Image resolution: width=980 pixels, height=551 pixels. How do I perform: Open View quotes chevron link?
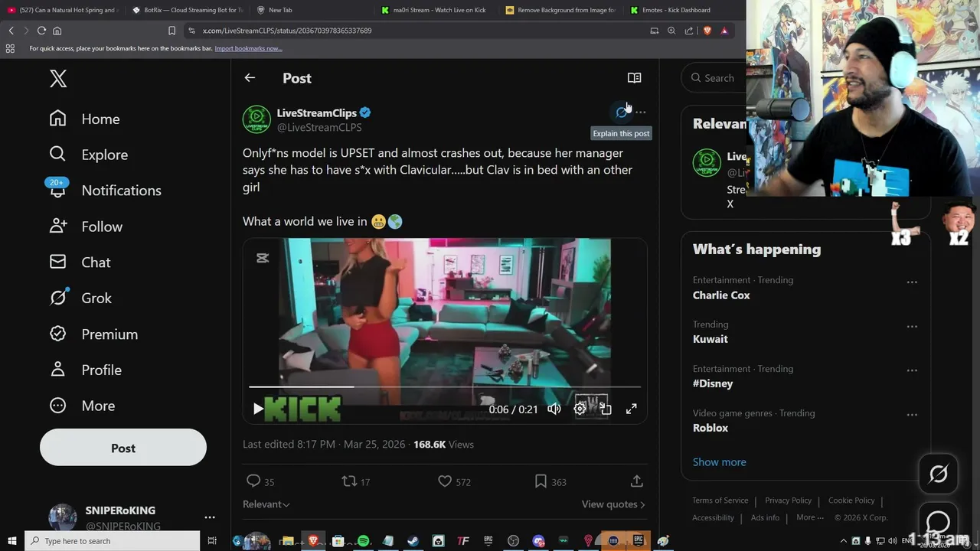point(613,504)
